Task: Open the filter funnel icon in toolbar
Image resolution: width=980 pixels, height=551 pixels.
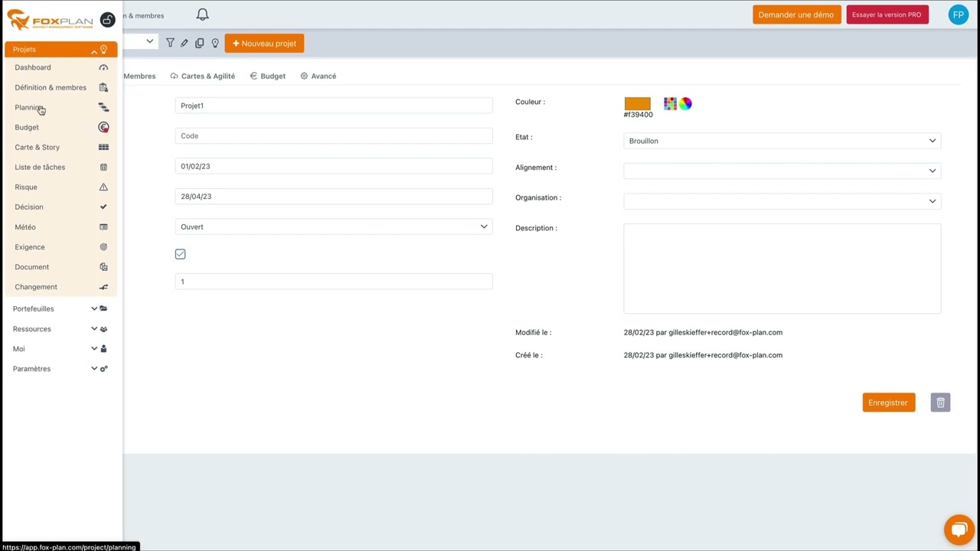Action: point(170,43)
